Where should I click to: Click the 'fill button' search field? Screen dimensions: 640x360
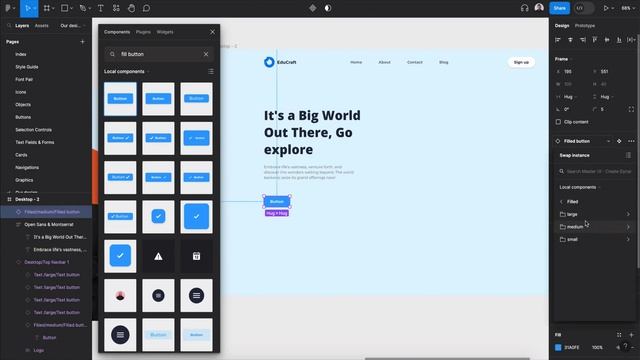click(158, 54)
